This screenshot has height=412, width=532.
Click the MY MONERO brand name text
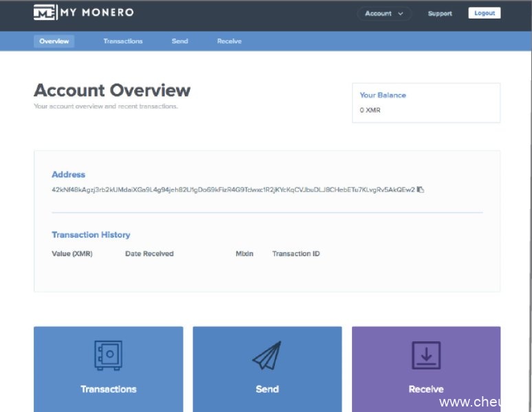[97, 12]
